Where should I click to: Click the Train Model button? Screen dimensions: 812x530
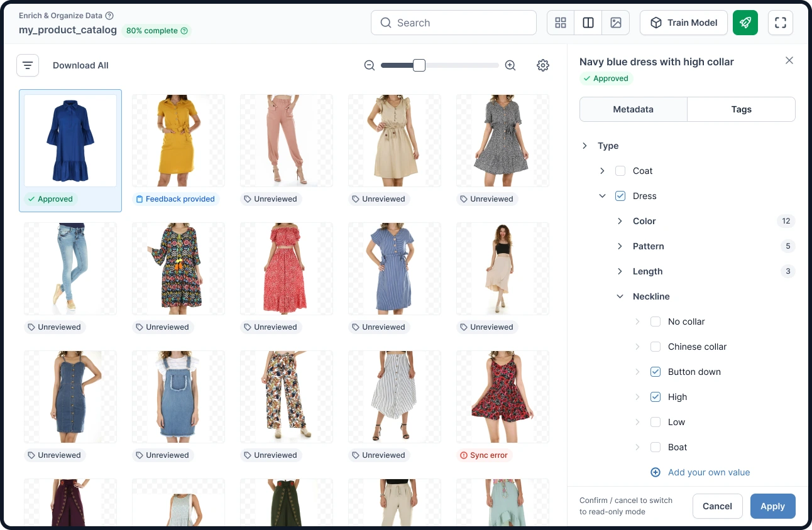pyautogui.click(x=684, y=23)
